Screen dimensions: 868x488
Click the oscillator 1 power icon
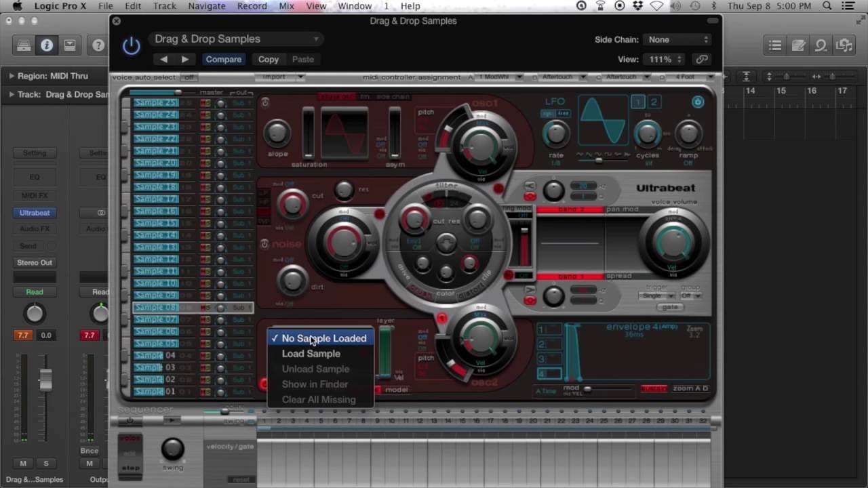tap(264, 102)
